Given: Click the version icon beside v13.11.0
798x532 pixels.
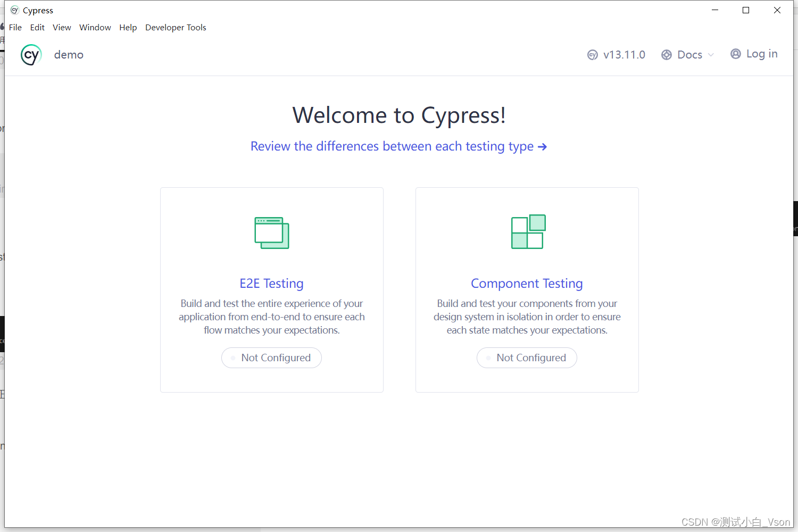Looking at the screenshot, I should click(x=592, y=55).
